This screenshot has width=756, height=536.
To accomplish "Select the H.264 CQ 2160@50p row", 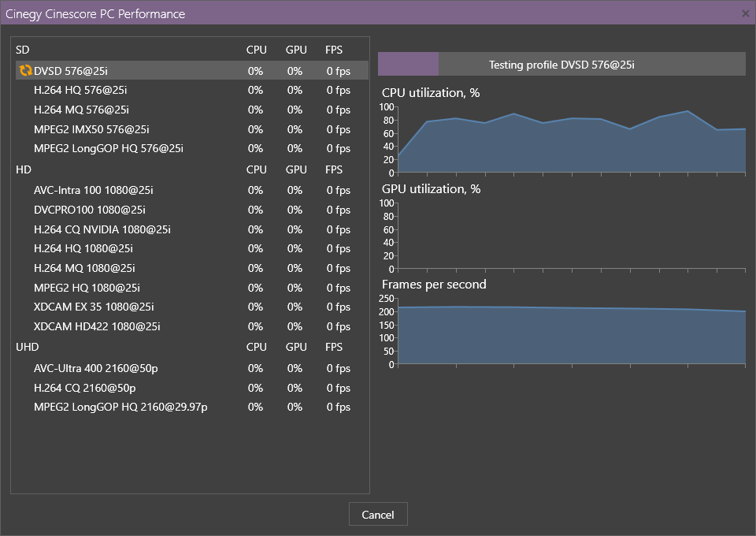I will tap(192, 388).
